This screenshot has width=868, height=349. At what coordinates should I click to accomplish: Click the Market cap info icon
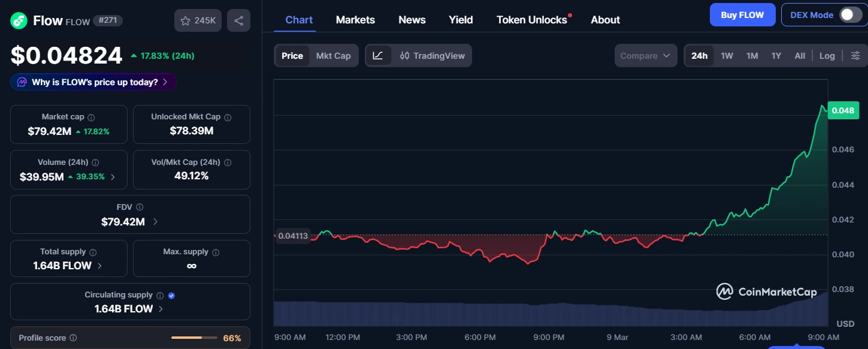(x=90, y=116)
